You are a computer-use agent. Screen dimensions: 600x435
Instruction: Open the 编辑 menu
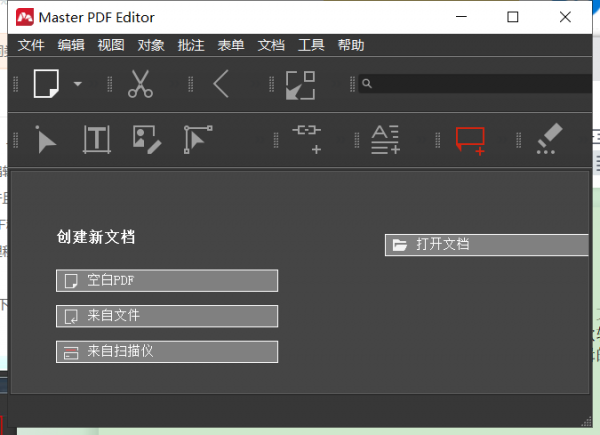(71, 45)
